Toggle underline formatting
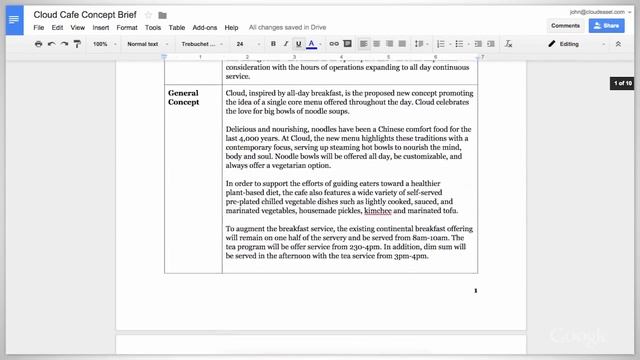 [x=298, y=44]
